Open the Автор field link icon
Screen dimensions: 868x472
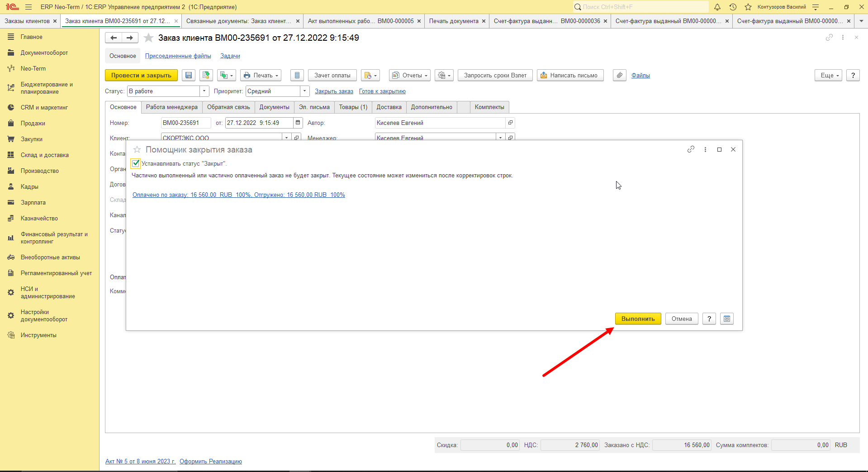(x=510, y=123)
